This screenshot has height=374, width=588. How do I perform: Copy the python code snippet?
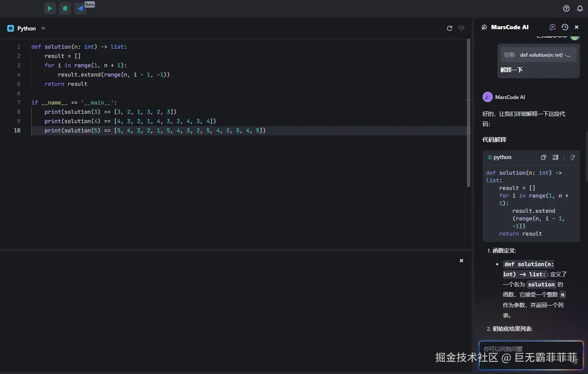point(543,157)
